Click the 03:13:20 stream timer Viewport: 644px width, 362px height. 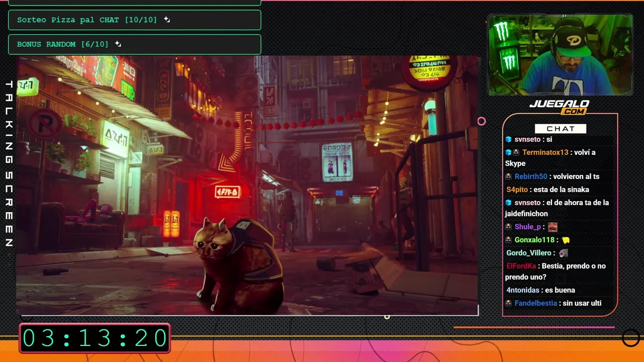point(95,338)
